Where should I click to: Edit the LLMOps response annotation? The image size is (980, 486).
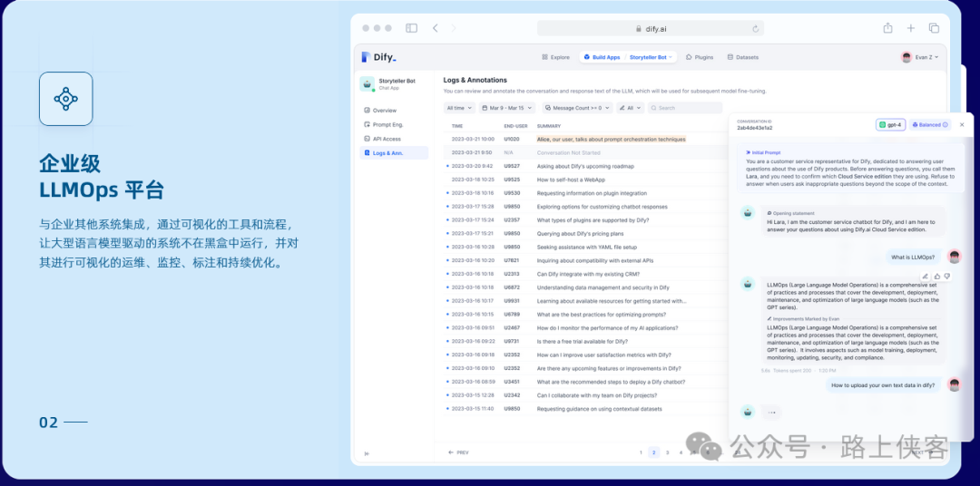tap(926, 277)
